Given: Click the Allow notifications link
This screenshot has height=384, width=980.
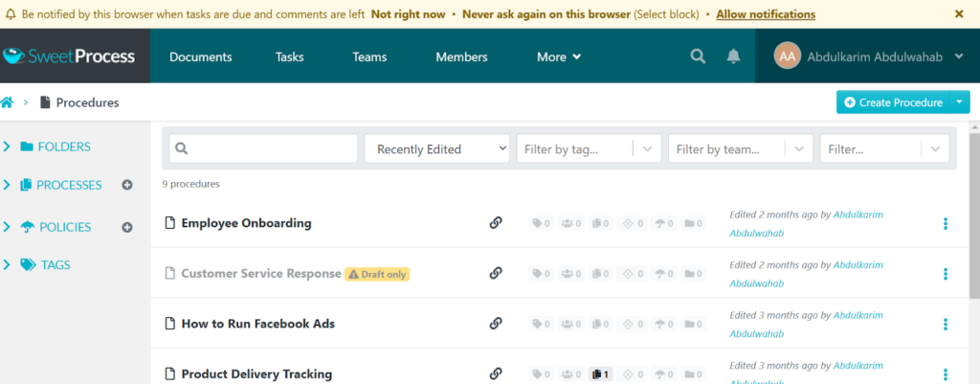Looking at the screenshot, I should [766, 14].
